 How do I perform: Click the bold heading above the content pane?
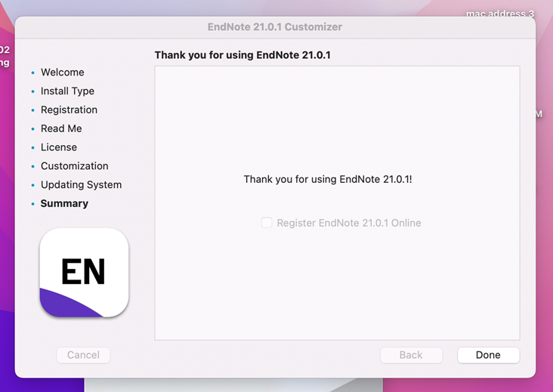coord(243,55)
